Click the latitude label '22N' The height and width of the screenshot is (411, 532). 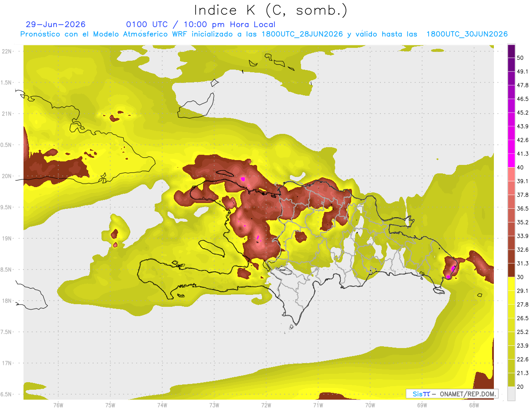coord(8,51)
